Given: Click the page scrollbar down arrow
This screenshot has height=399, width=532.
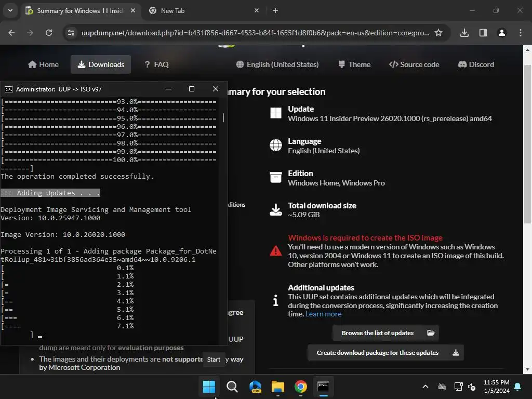Looking at the screenshot, I should click(x=527, y=370).
